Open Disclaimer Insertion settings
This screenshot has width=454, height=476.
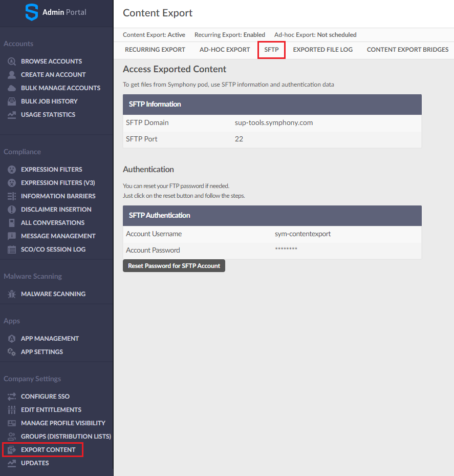pyautogui.click(x=56, y=210)
